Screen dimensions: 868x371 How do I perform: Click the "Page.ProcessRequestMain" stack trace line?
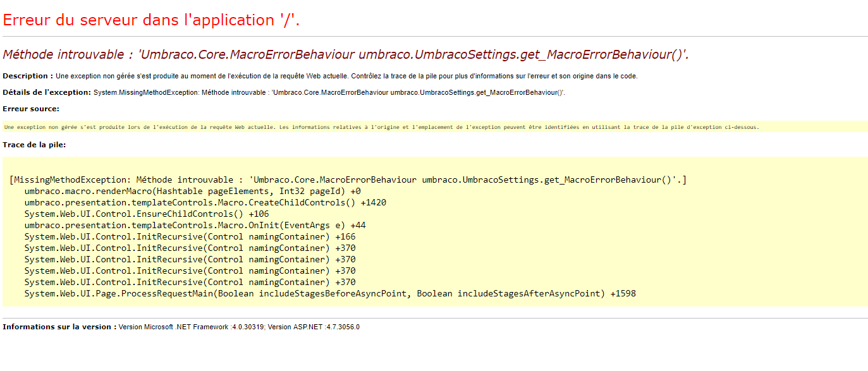point(330,293)
